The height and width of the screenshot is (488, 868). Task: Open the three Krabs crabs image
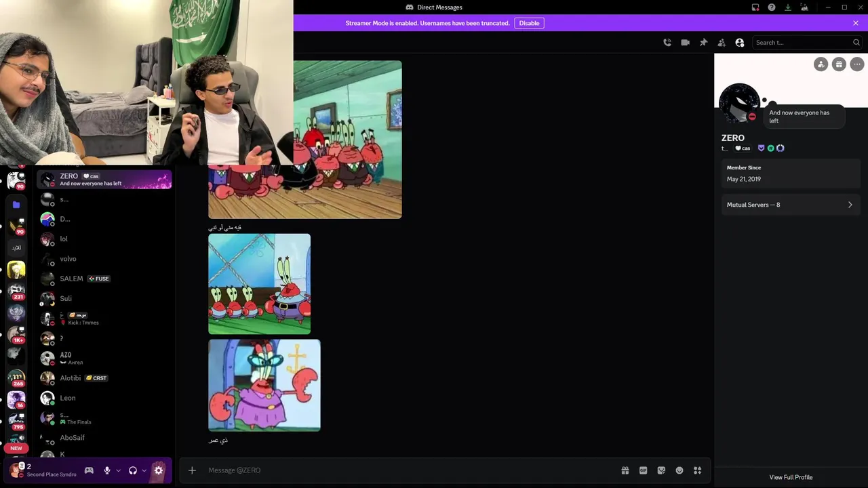point(259,284)
